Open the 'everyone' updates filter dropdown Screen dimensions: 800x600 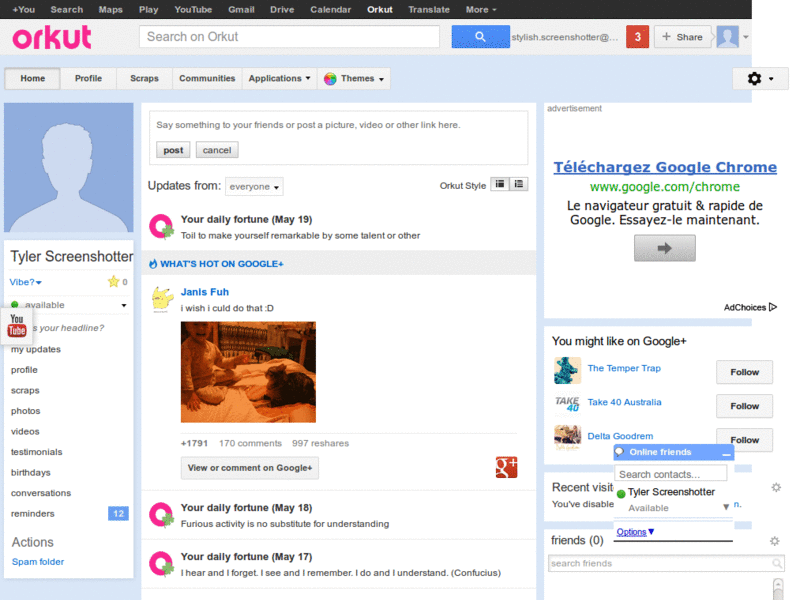[254, 187]
